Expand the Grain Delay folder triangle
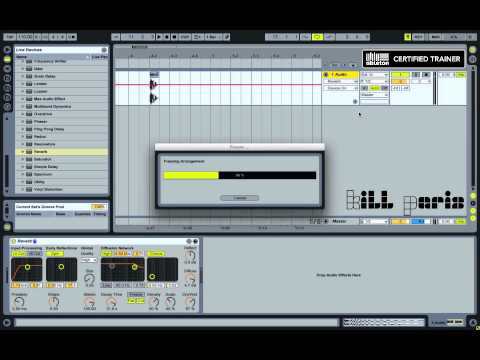The width and height of the screenshot is (480, 360). [x=23, y=76]
